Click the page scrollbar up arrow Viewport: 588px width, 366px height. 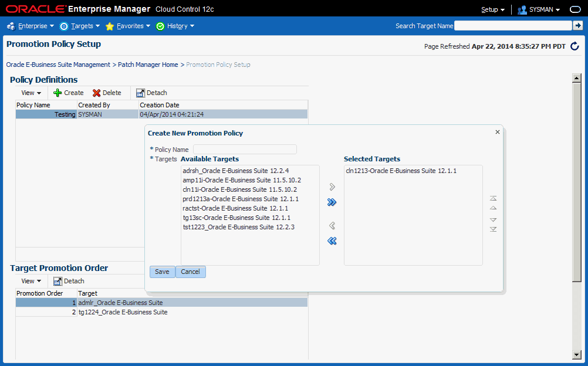577,78
